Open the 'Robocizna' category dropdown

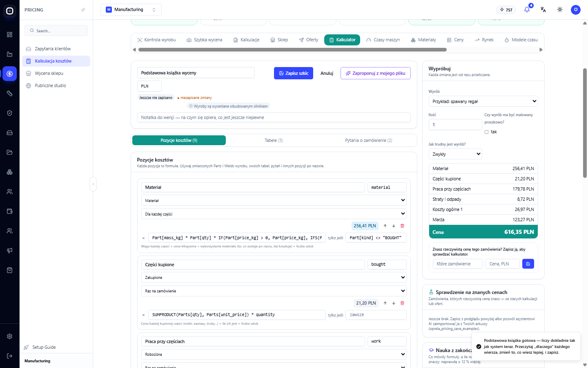(274, 354)
